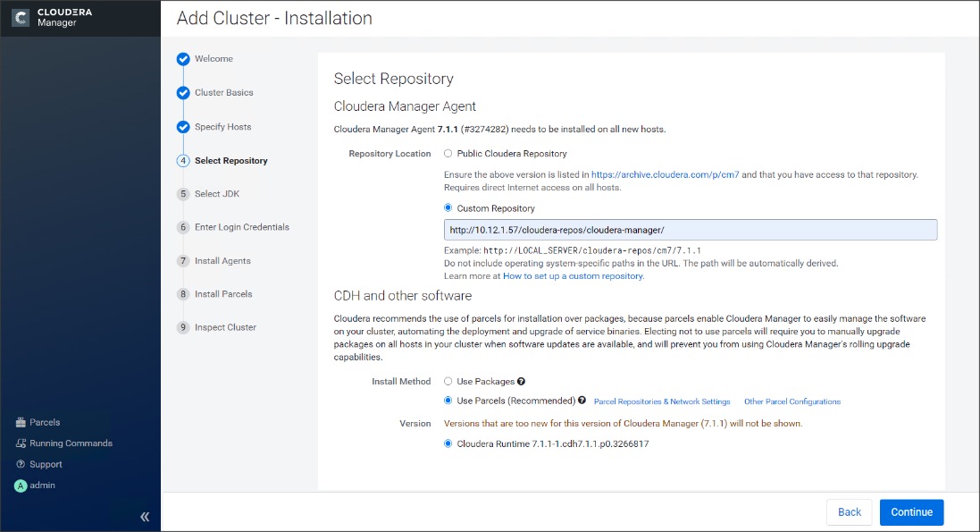Click the Install Method label

click(x=401, y=381)
